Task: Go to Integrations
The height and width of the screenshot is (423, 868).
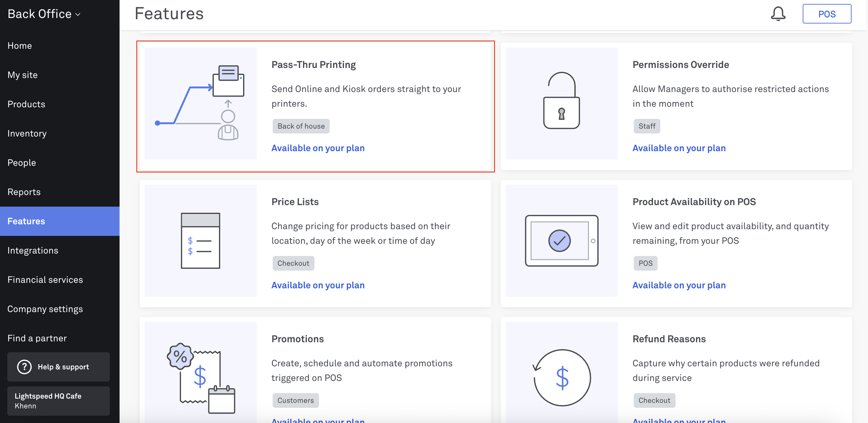Action: [x=60, y=251]
